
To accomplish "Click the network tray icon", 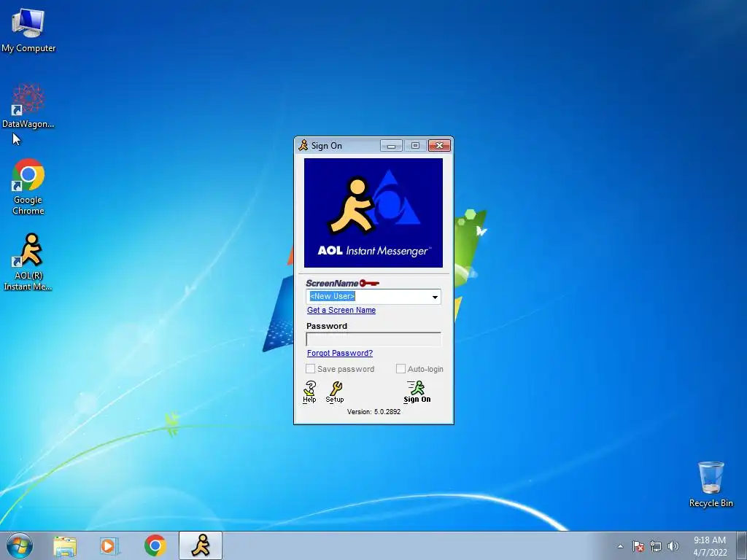I will [x=656, y=546].
